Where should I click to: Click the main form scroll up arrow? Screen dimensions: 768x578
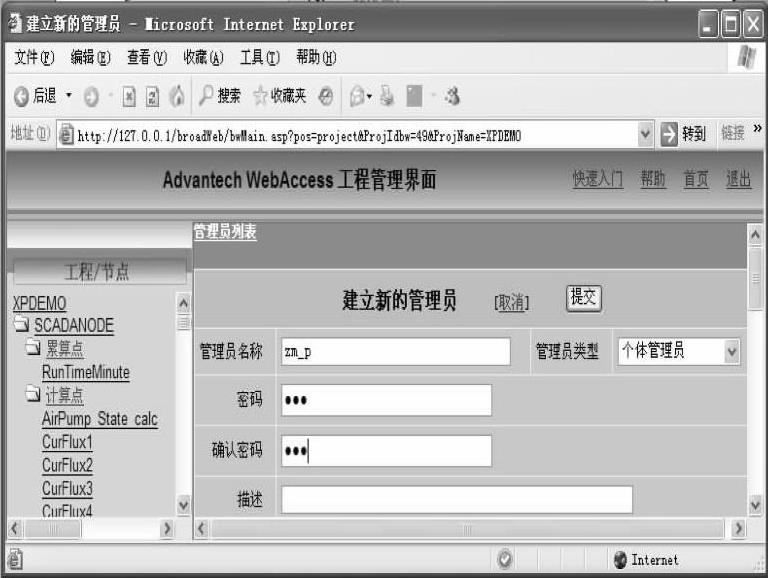(755, 235)
